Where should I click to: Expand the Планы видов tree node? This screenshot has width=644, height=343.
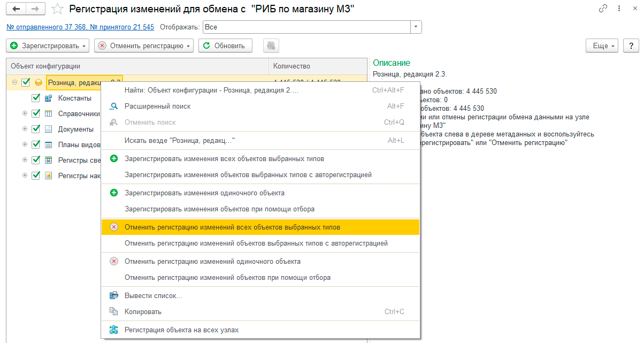coord(25,144)
